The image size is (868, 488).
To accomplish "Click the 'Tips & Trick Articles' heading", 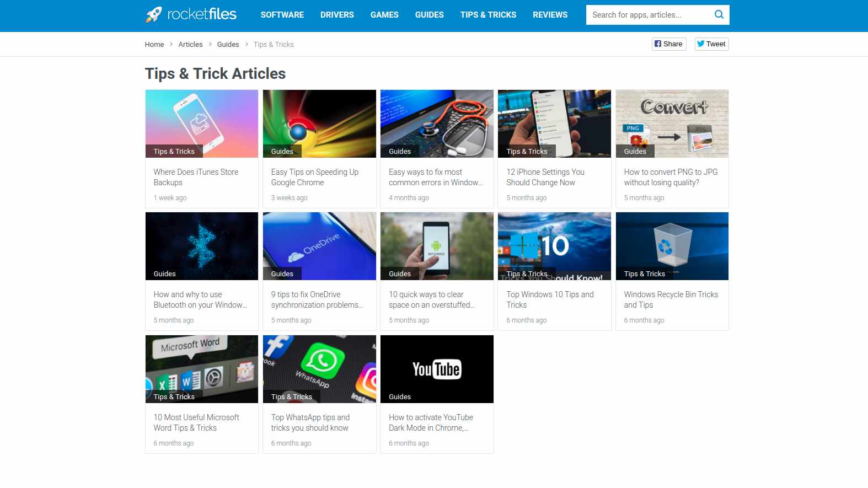I will 215,73.
